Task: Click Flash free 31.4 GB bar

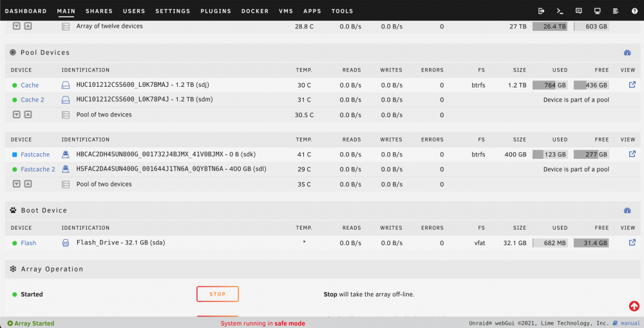Action: pyautogui.click(x=591, y=243)
